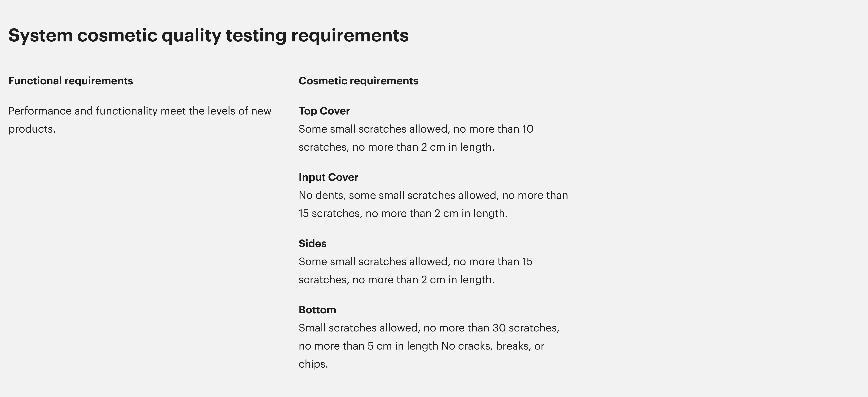Click the word 'chips.' in Bottom section
This screenshot has width=868, height=397.
point(313,364)
